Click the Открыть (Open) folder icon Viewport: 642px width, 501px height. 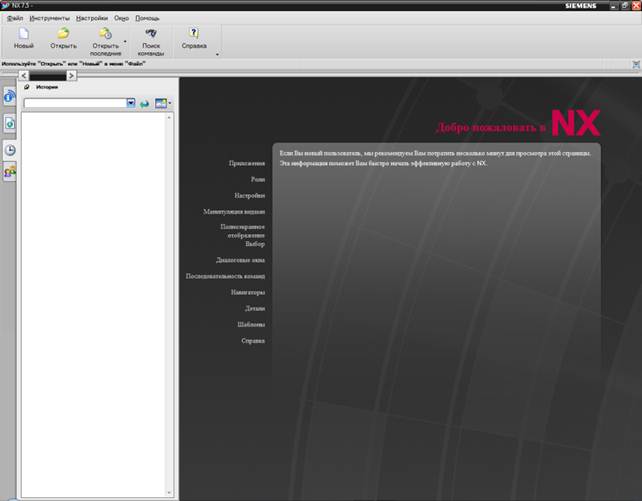[63, 34]
